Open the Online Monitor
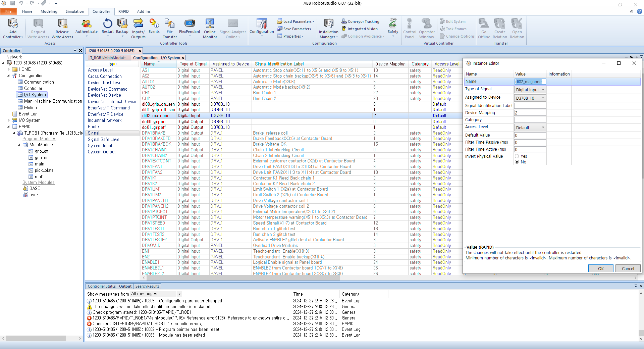The image size is (644, 349). click(x=210, y=29)
